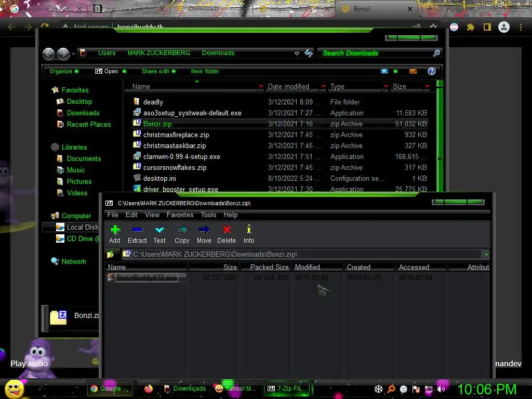Open Network in Explorer sidebar
The height and width of the screenshot is (399, 532).
tap(74, 262)
